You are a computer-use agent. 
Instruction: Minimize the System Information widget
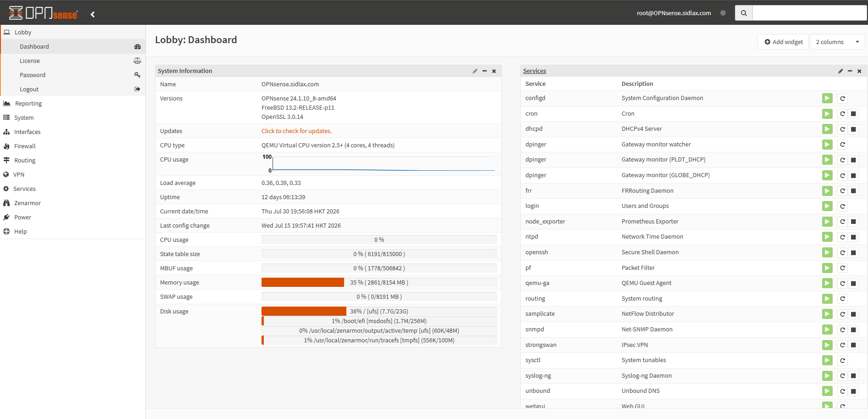[x=484, y=71]
